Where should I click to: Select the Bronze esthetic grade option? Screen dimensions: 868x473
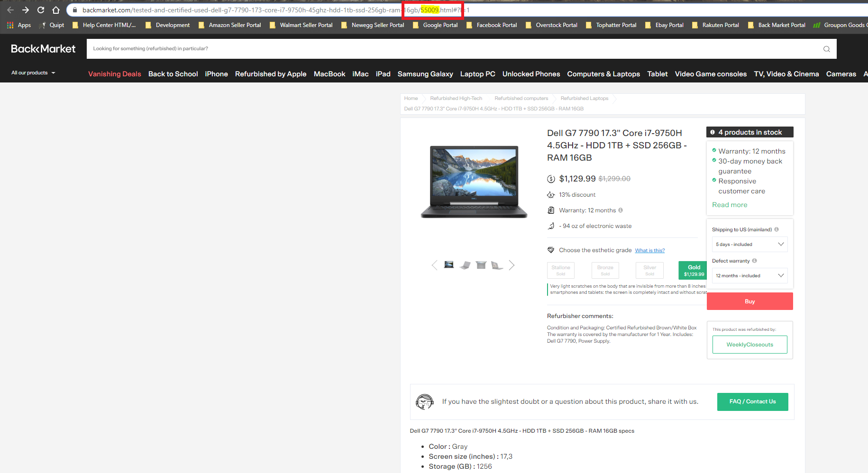(605, 270)
